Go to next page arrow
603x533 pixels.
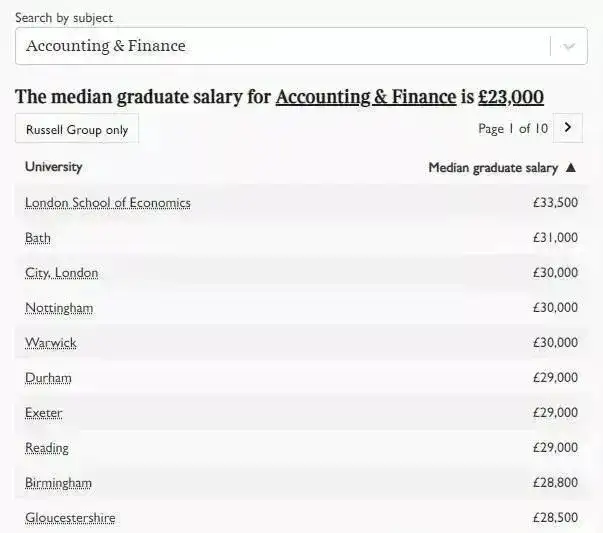point(568,128)
